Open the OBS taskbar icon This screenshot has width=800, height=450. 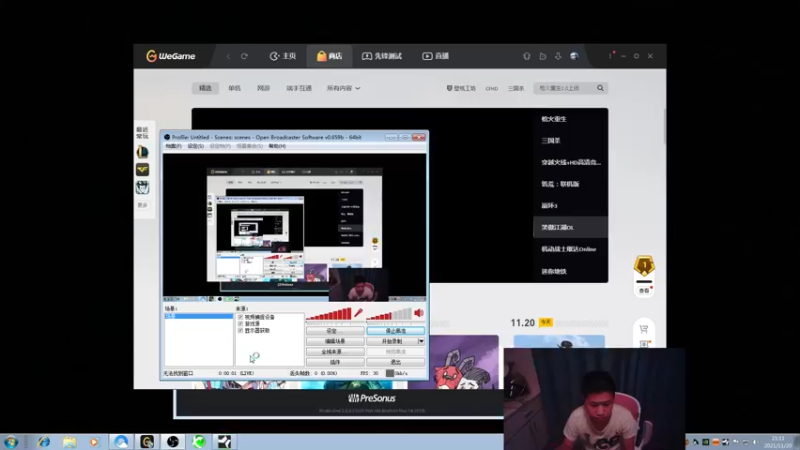coord(172,442)
